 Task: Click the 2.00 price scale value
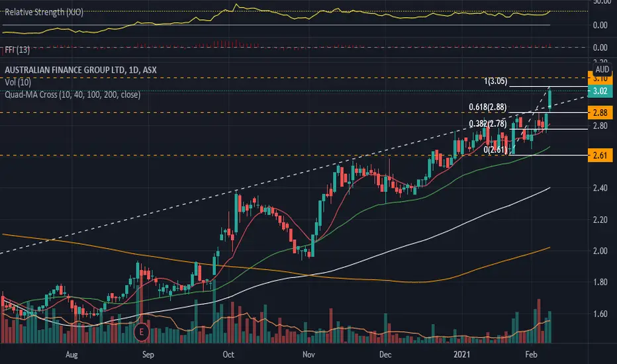click(x=600, y=251)
